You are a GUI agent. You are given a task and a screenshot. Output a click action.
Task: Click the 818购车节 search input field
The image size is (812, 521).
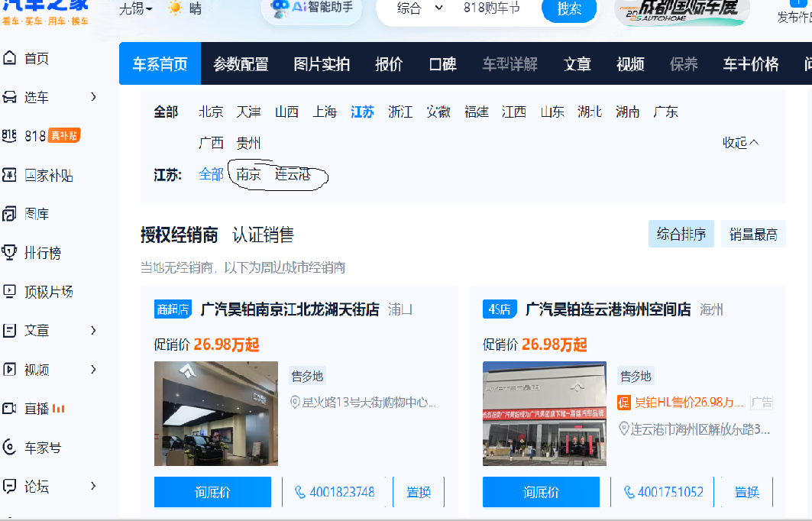[492, 8]
